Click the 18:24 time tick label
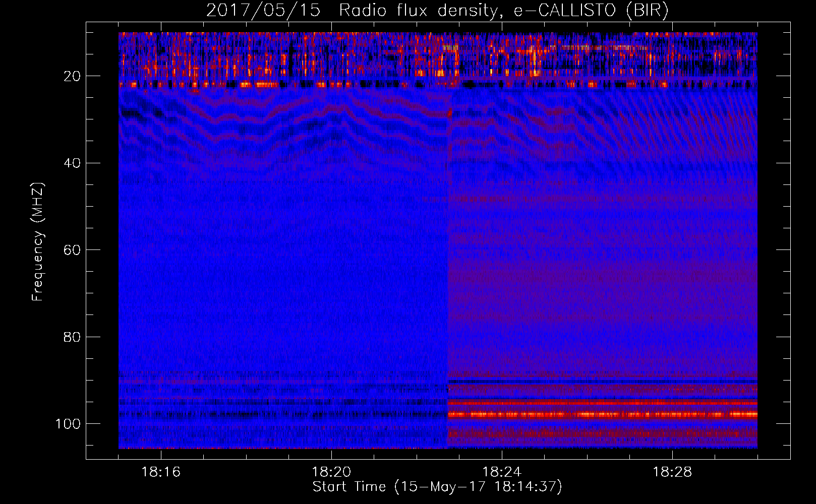Viewport: 816px width, 504px height. pos(502,472)
